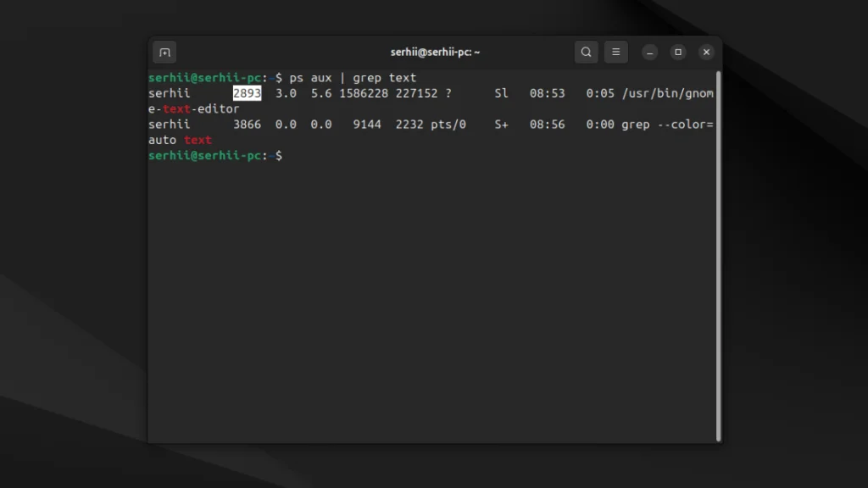
Task: Open the hamburger menu
Action: coord(615,52)
